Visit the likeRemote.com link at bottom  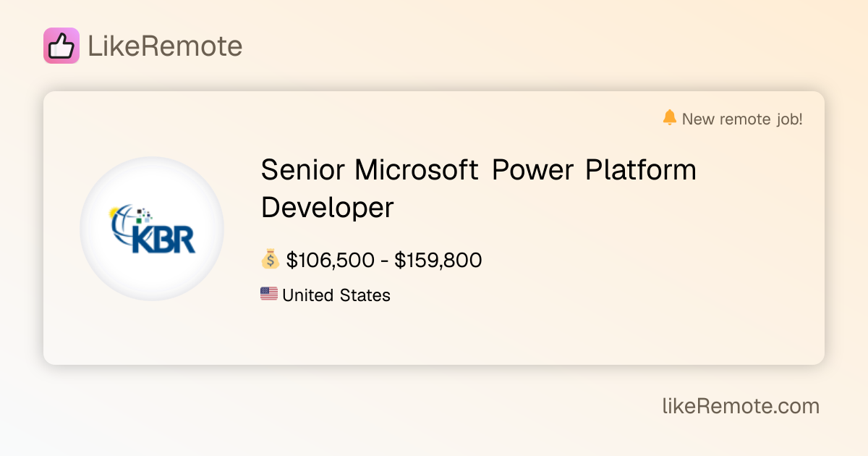click(x=741, y=406)
